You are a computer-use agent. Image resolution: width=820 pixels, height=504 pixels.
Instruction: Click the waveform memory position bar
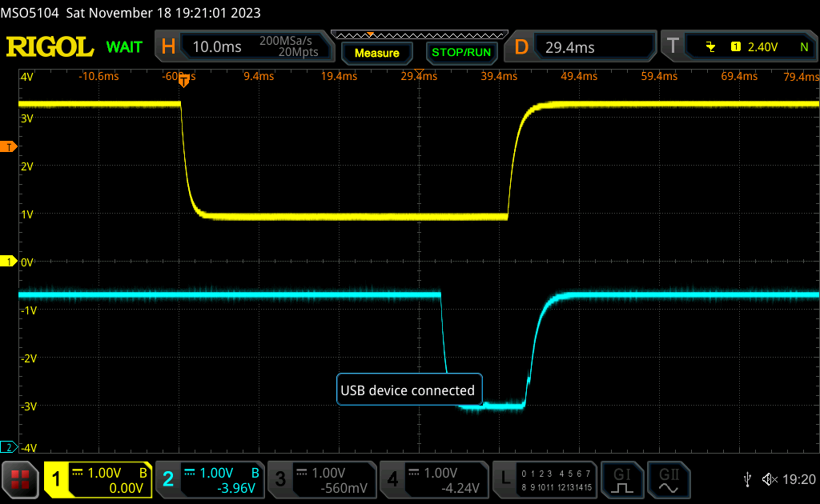(x=420, y=35)
